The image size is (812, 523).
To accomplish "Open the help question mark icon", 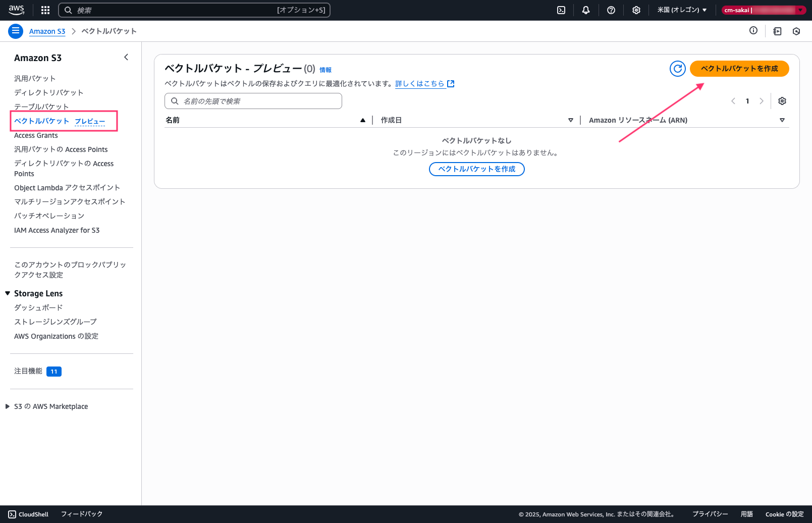I will 611,10.
